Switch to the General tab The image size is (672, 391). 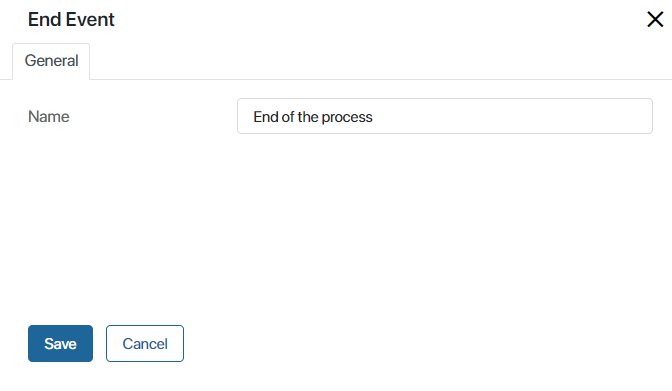tap(51, 61)
